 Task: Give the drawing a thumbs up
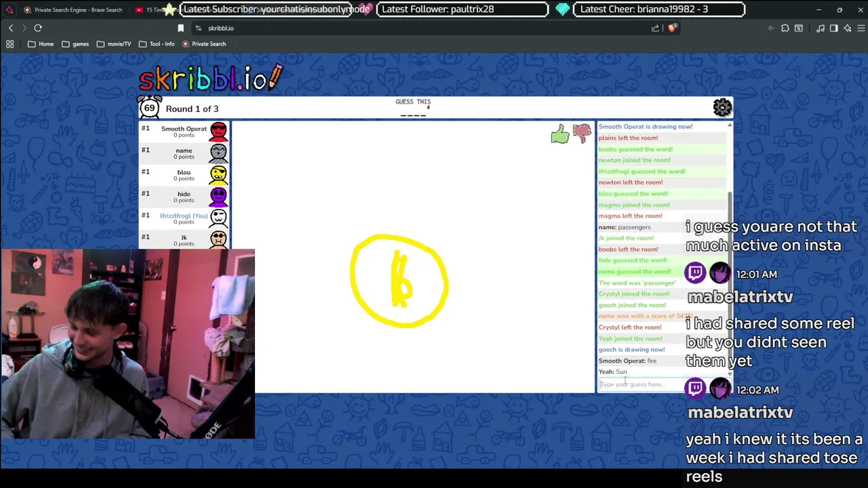click(560, 134)
